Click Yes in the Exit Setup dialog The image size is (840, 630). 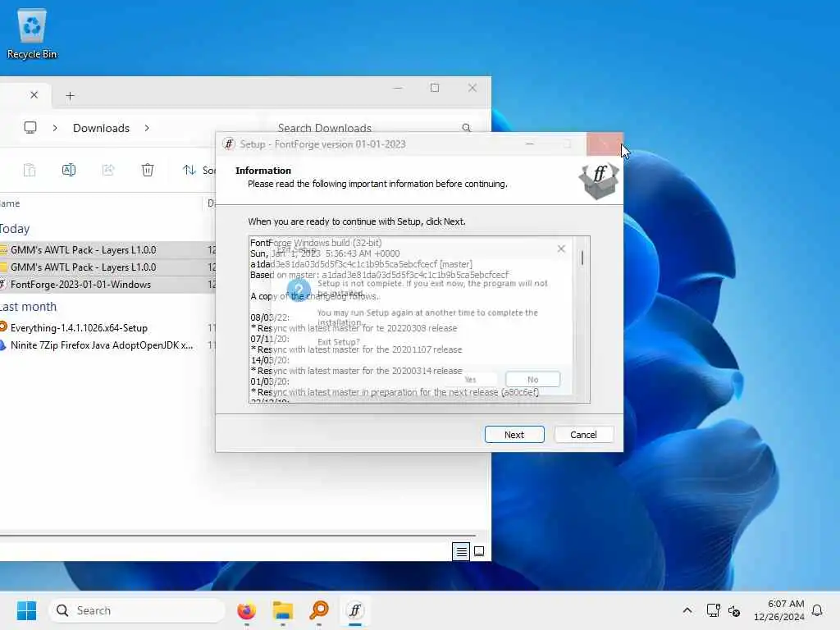click(470, 379)
